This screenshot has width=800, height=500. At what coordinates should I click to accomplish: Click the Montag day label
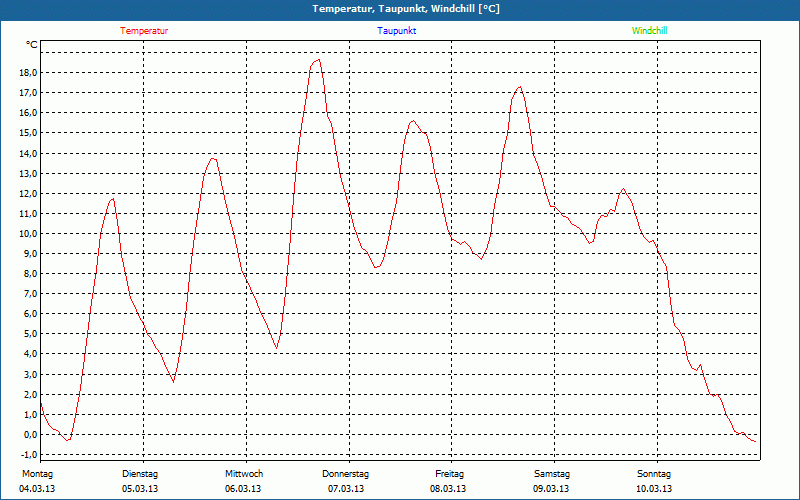click(37, 473)
